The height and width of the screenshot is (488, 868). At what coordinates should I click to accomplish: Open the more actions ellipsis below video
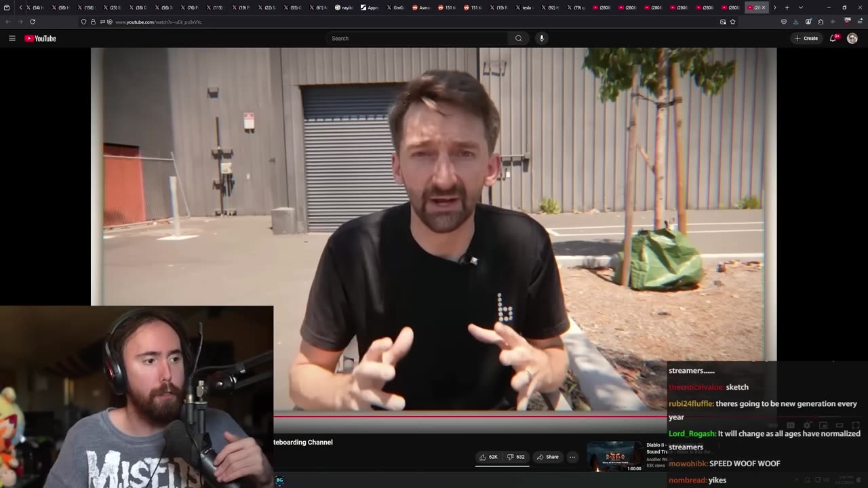(572, 457)
